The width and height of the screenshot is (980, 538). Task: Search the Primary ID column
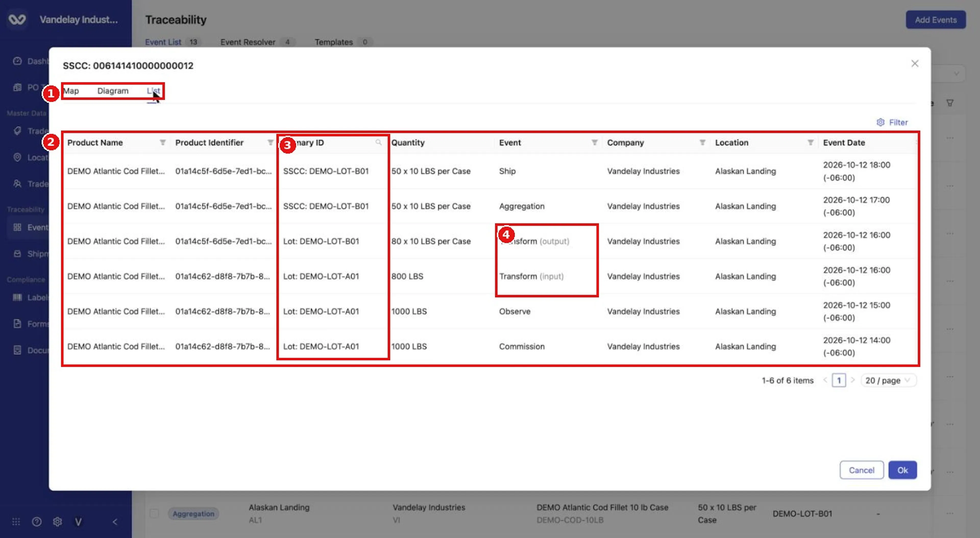pos(378,142)
